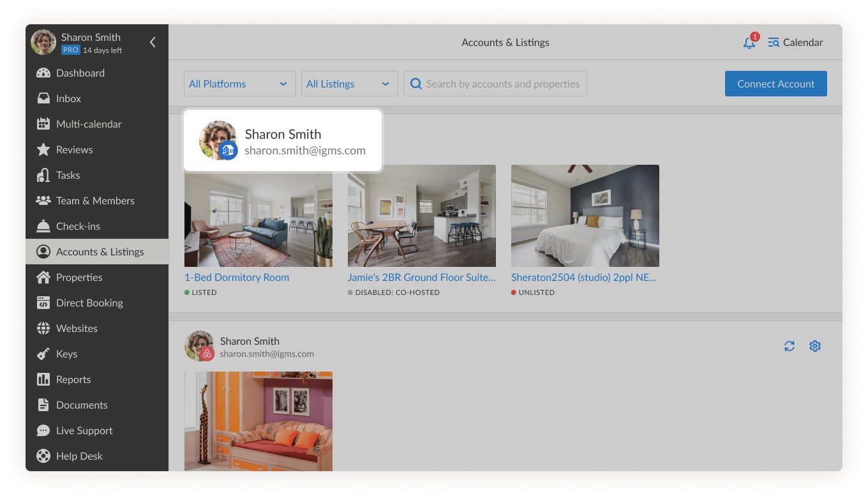
Task: Open the Multi-calendar icon in sidebar
Action: point(43,124)
